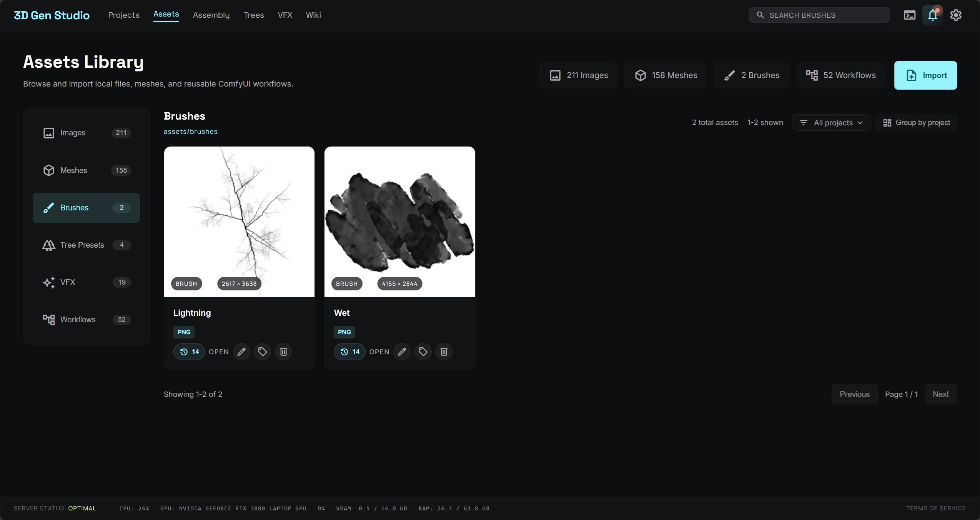Viewport: 980px width, 520px height.
Task: Click the 211 Images stat icon
Action: 555,75
